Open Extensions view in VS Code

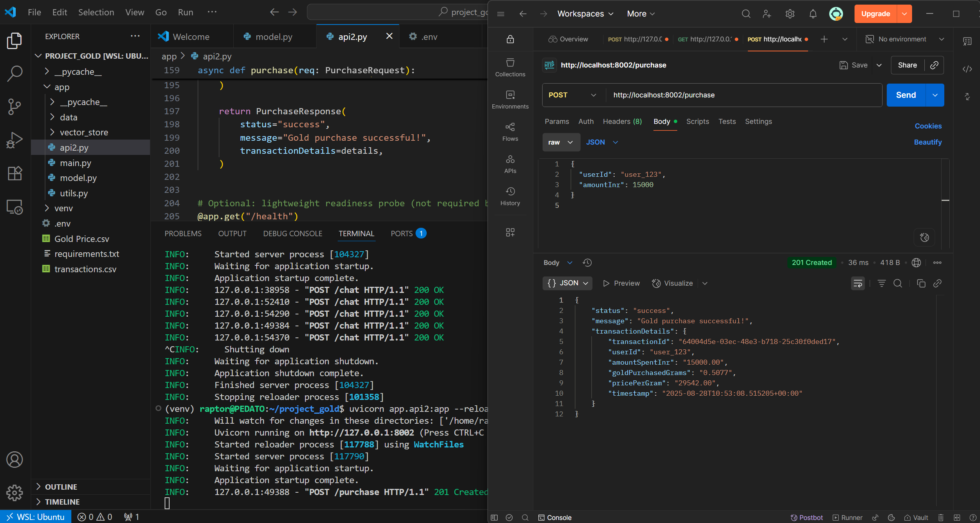[15, 173]
